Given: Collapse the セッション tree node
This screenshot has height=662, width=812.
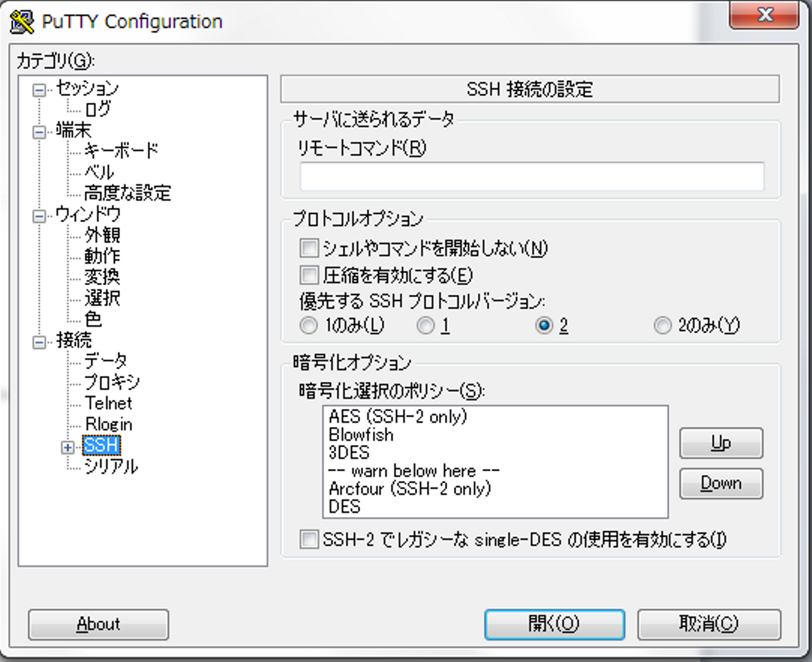Looking at the screenshot, I should (x=39, y=90).
